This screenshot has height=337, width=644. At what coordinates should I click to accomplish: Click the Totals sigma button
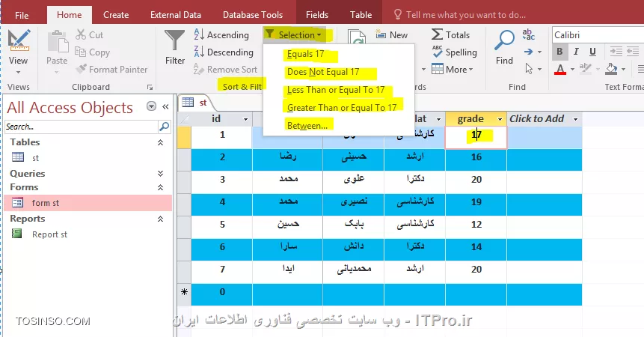pyautogui.click(x=450, y=35)
